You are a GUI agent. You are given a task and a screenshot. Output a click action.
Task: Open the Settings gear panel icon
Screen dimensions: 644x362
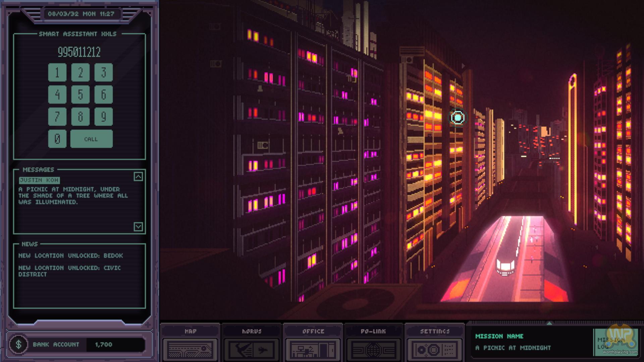(x=435, y=349)
